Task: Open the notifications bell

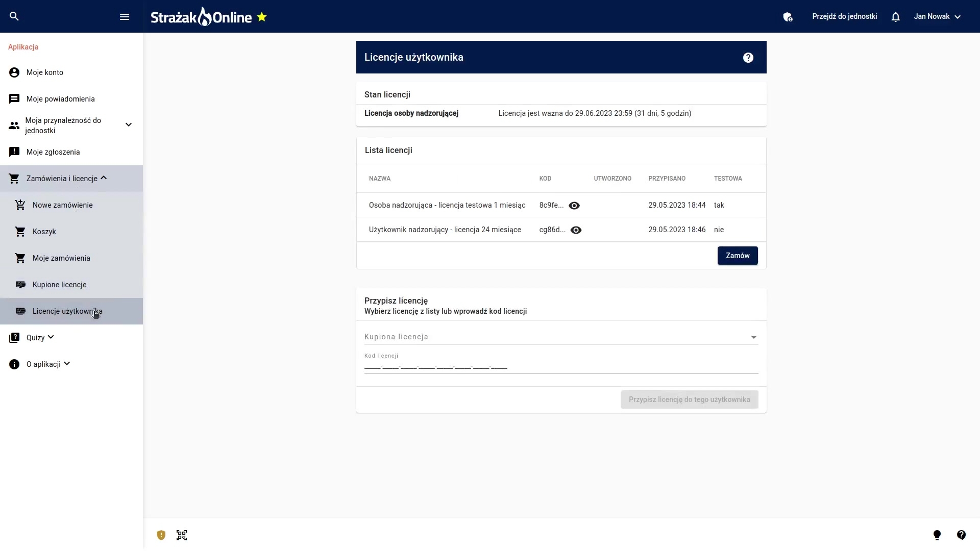Action: (x=895, y=17)
